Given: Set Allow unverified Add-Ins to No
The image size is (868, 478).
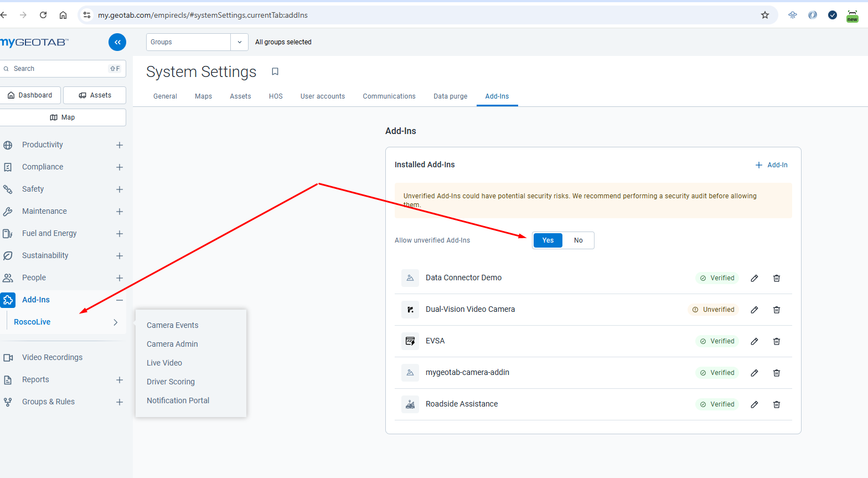Looking at the screenshot, I should click(x=578, y=240).
